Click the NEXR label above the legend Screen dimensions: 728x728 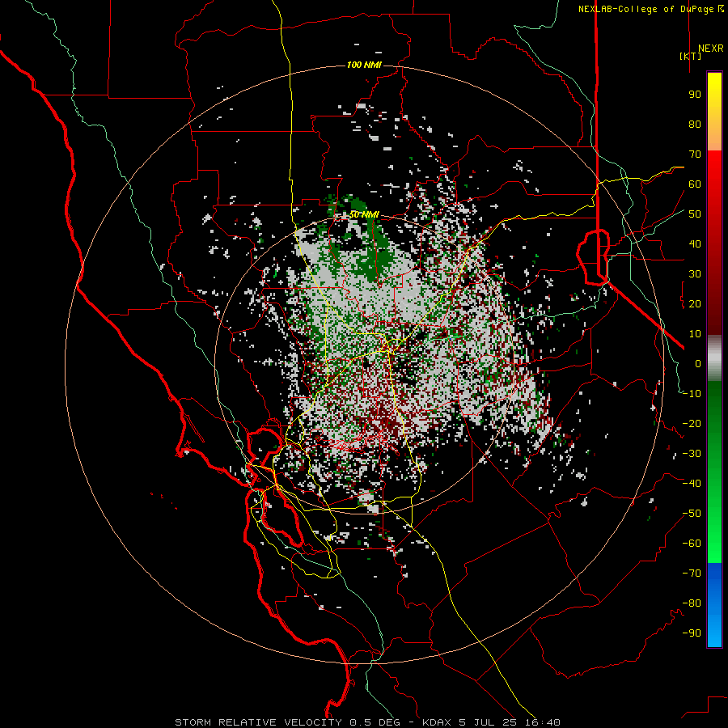711,49
